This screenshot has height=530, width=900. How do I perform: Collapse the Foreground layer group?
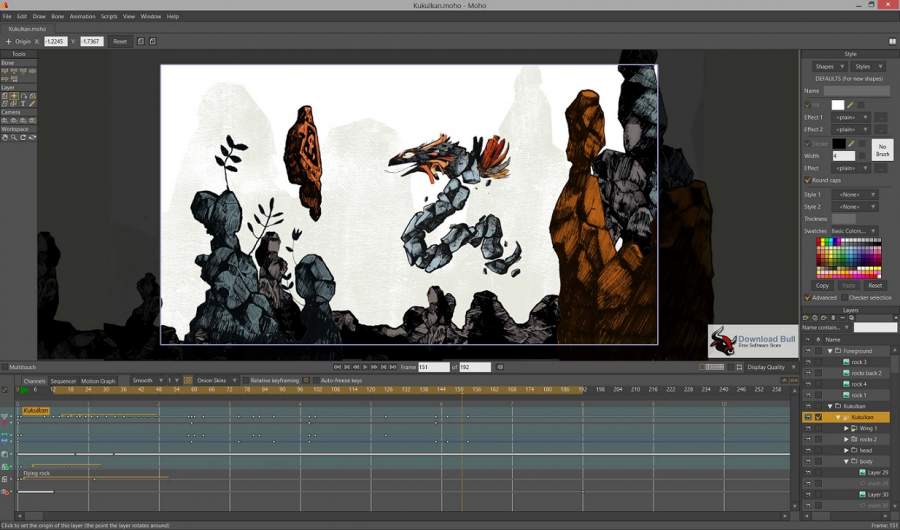[830, 351]
